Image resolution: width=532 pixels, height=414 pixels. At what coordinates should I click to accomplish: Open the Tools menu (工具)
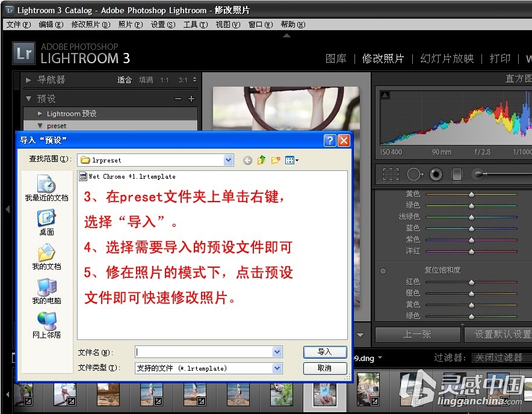click(196, 25)
